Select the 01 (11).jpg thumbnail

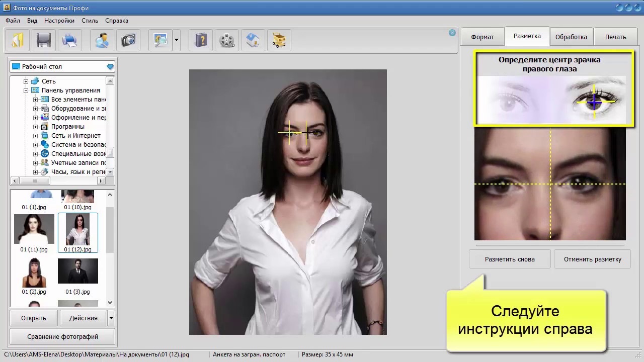34,229
